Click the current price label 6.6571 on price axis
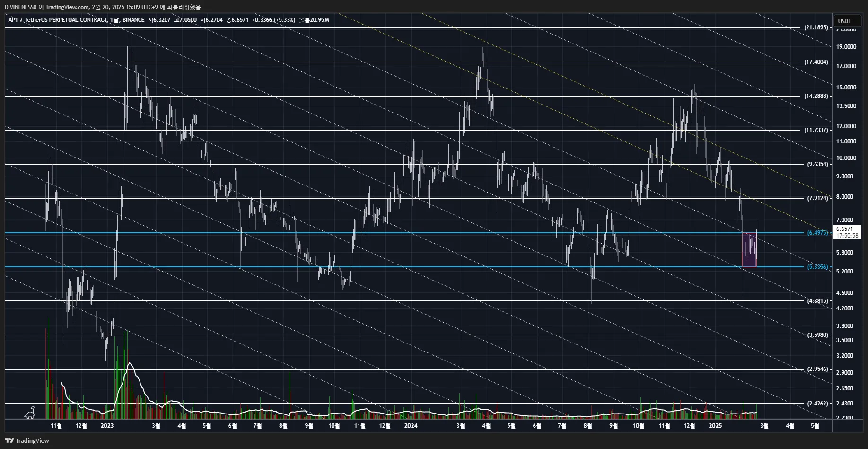 tap(844, 229)
